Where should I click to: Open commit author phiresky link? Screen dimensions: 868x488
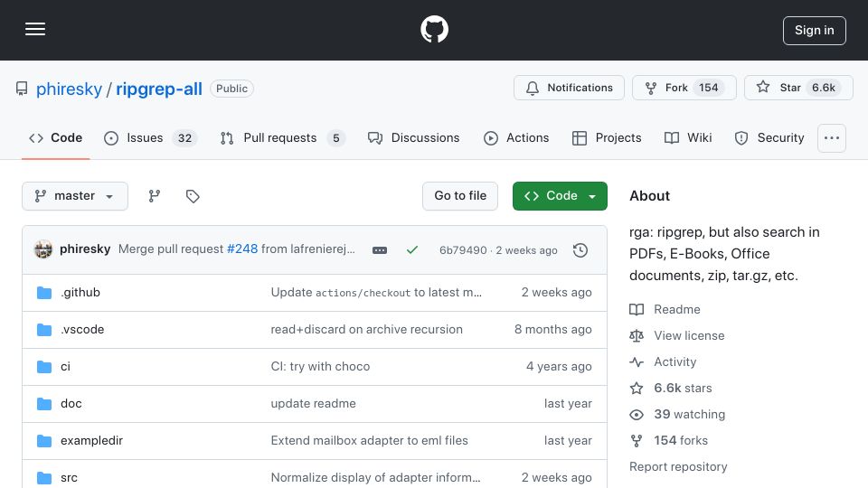click(x=85, y=249)
